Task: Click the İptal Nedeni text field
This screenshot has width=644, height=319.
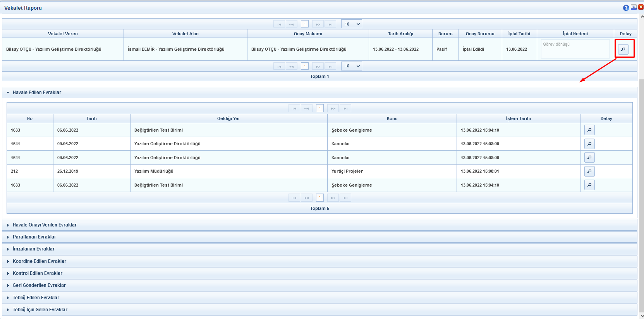Action: click(x=575, y=49)
